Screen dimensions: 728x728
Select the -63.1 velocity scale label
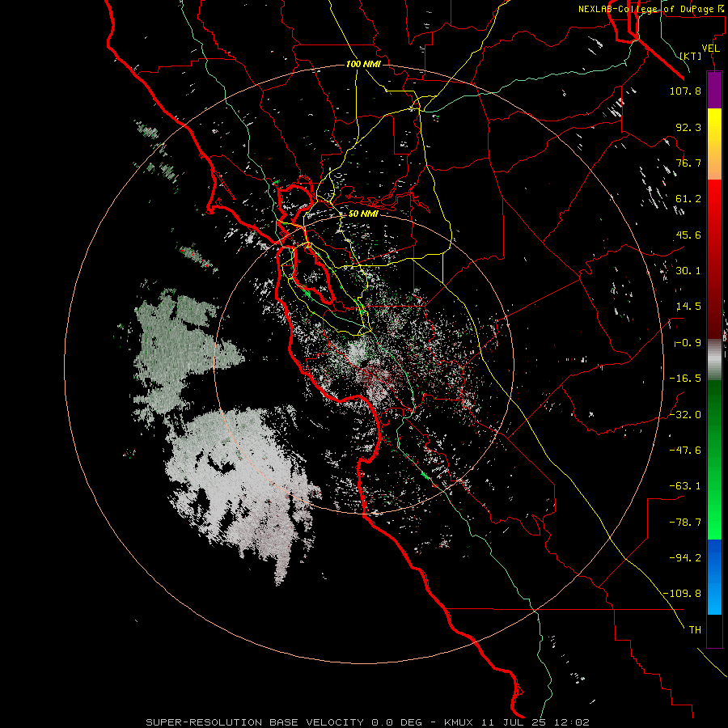[x=685, y=486]
